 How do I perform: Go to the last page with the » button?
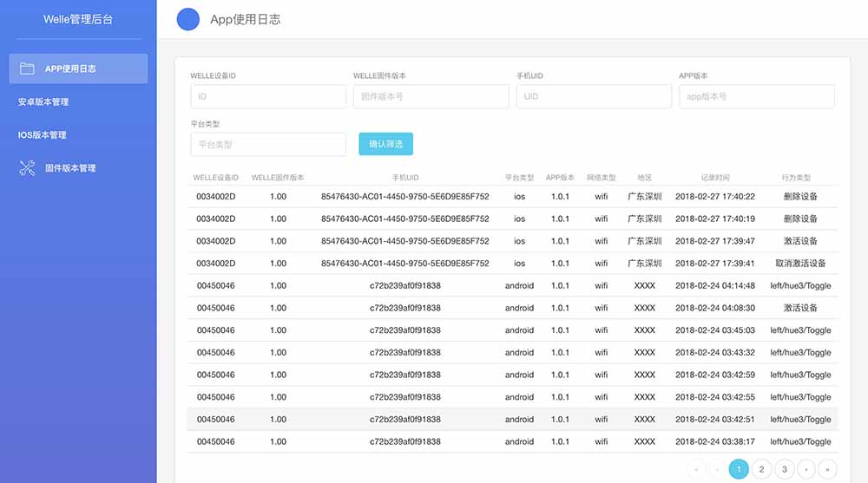(828, 469)
